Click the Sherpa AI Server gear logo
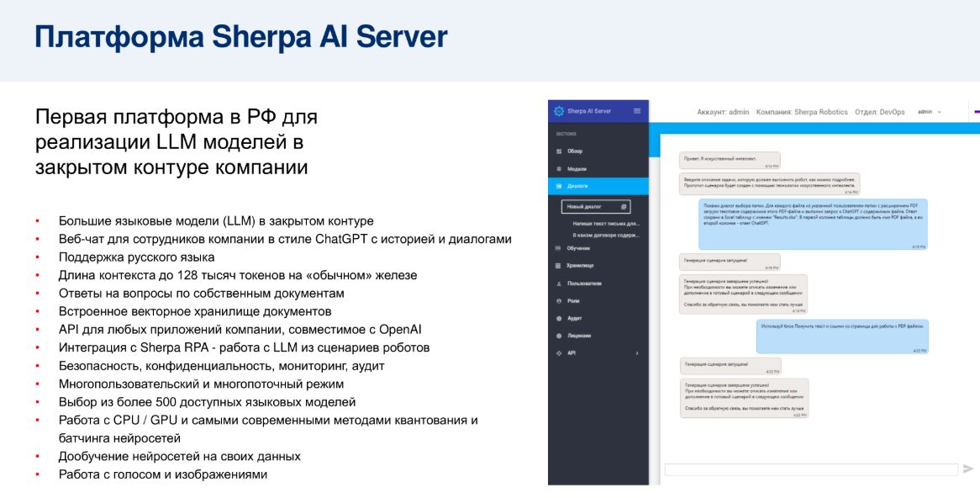The image size is (980, 498). 559,111
